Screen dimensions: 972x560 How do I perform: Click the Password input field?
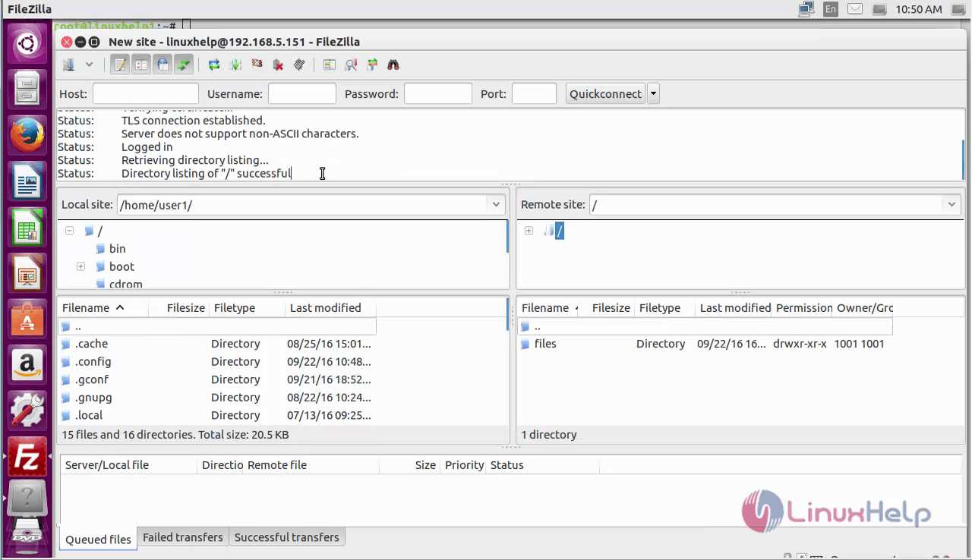click(x=437, y=94)
